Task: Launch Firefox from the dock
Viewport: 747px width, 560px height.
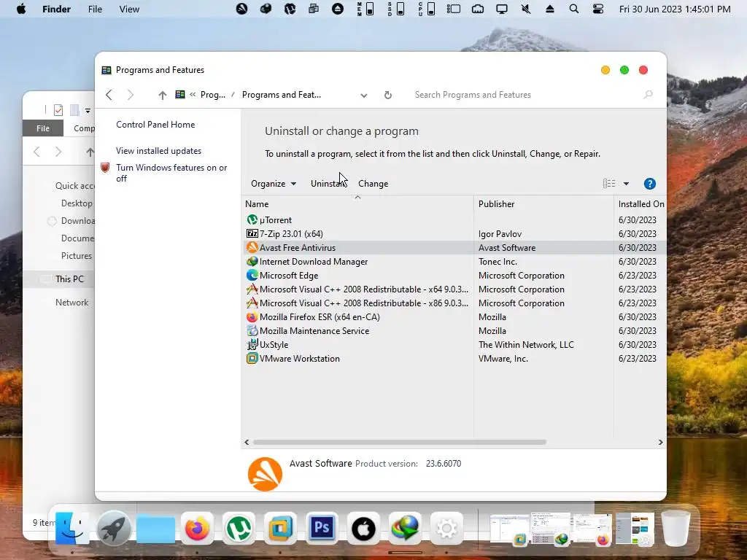Action: click(197, 528)
